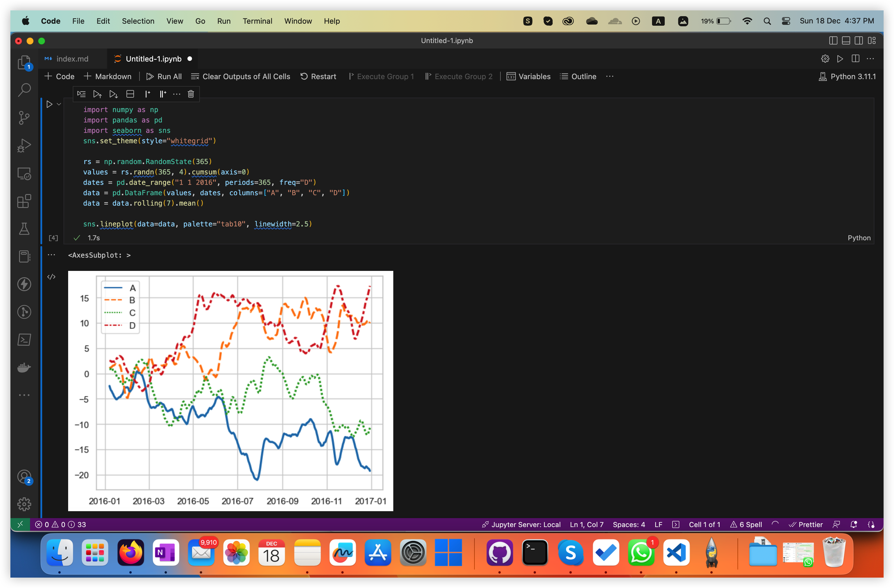Delete the current cell with trash icon

point(191,94)
